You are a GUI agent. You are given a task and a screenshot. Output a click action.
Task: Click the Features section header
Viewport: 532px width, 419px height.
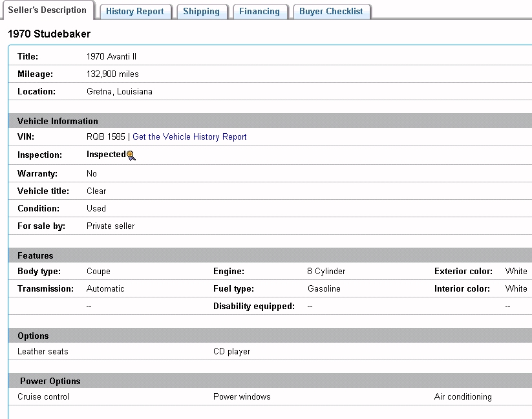click(36, 255)
